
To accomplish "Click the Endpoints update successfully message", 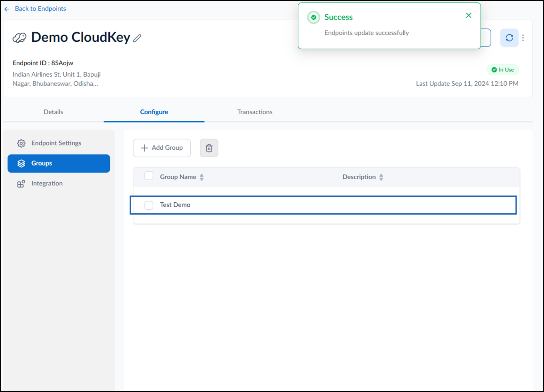I will (366, 33).
